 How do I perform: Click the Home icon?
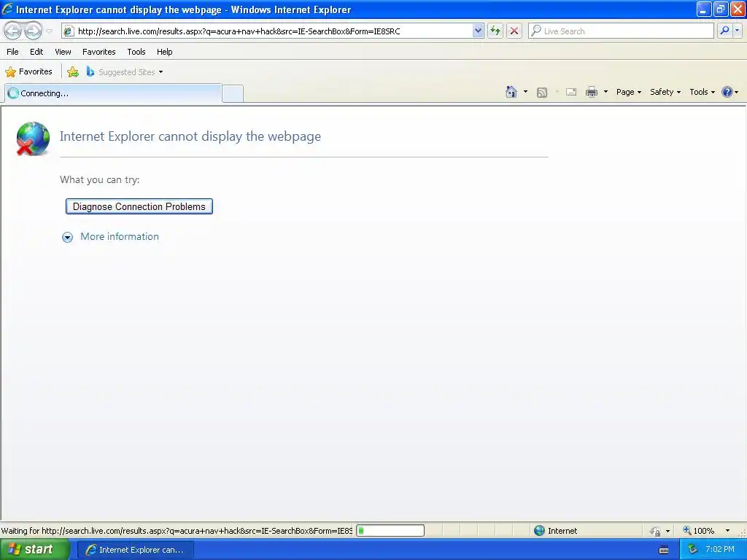[x=511, y=92]
